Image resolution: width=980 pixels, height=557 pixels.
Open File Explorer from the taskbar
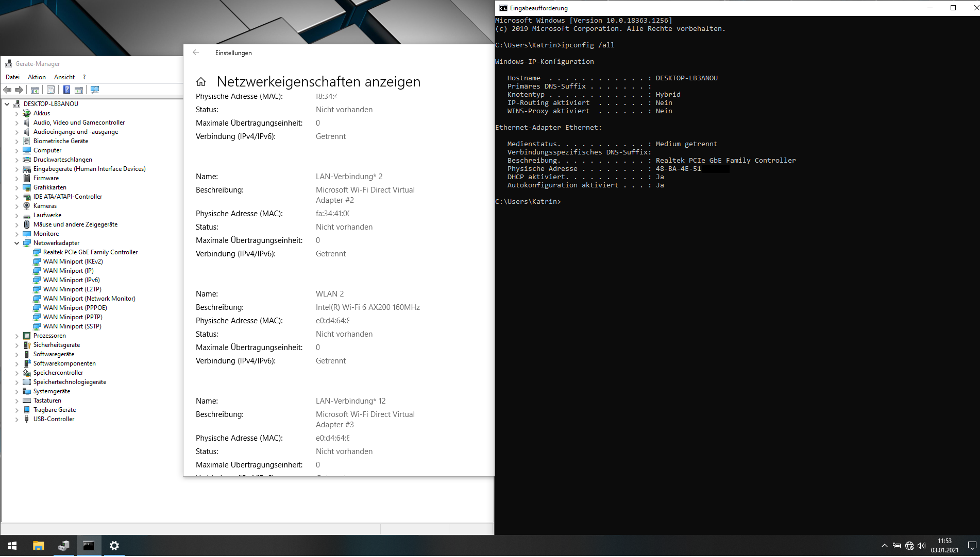click(x=39, y=546)
